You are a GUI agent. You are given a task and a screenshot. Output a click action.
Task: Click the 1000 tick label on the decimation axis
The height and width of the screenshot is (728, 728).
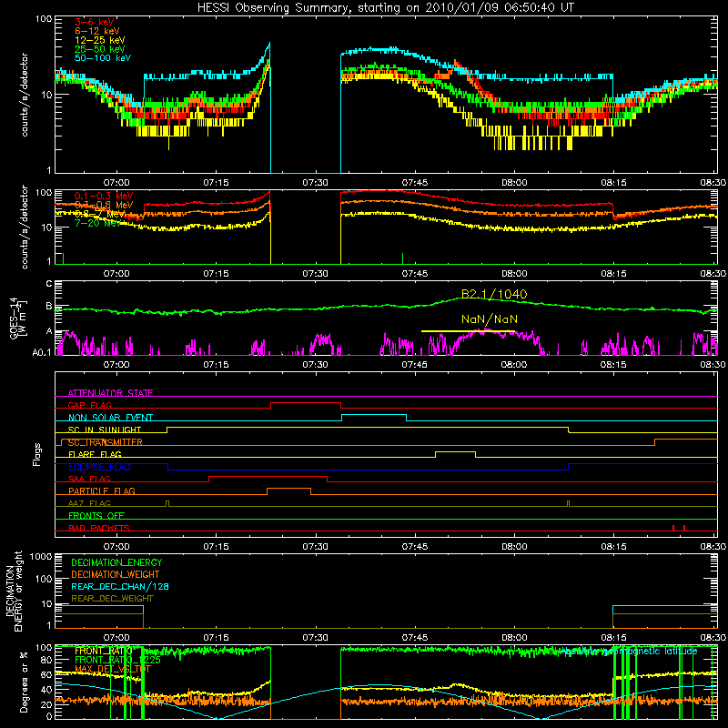click(40, 557)
